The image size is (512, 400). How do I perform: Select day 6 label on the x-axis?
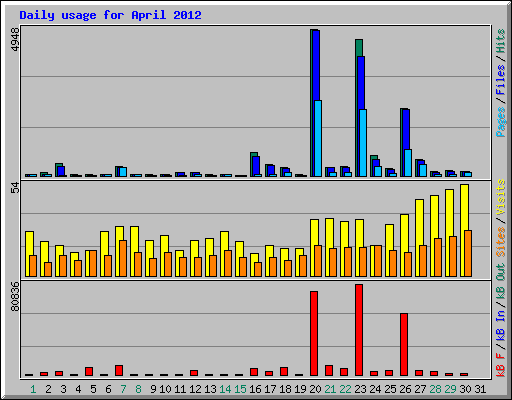point(108,389)
